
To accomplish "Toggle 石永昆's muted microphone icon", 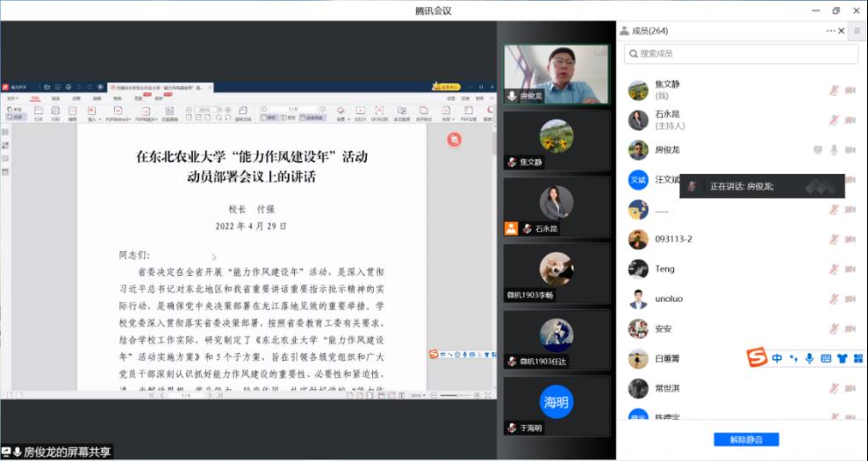I will (834, 119).
